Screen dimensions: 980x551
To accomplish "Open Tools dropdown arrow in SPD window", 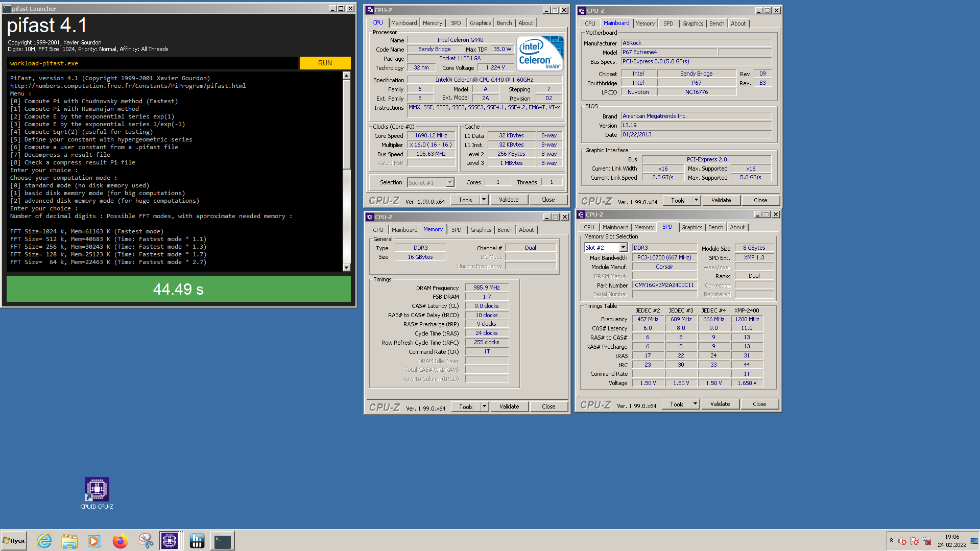I will [695, 404].
